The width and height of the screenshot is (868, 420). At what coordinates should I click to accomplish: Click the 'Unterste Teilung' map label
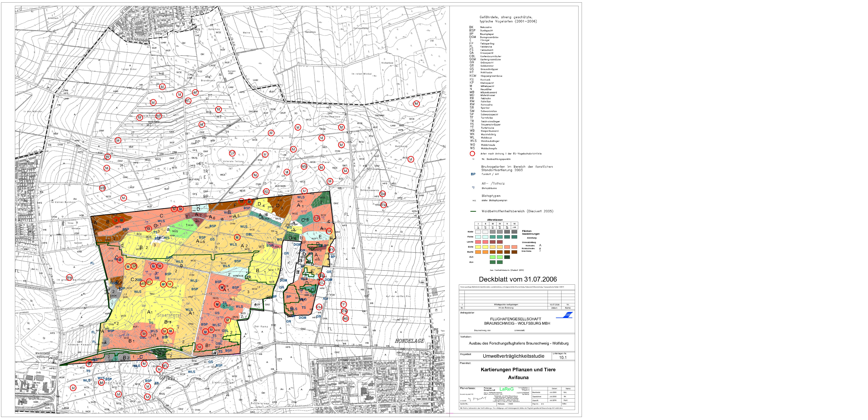coord(233,161)
